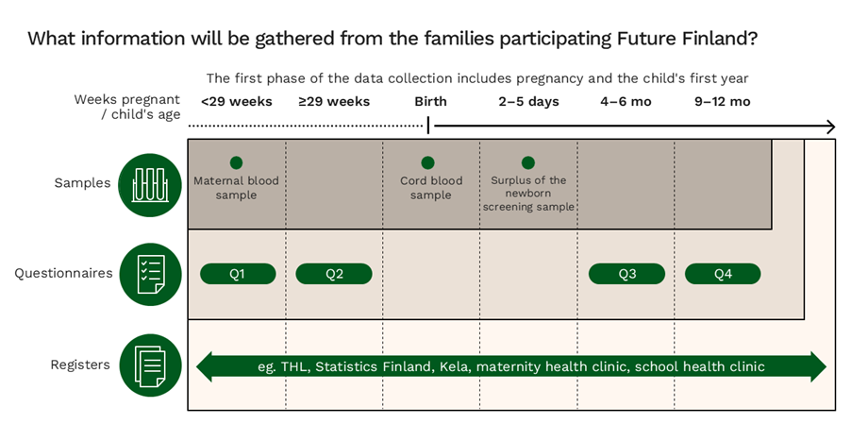
Task: Select the Q2 questionnaire pill
Action: (x=334, y=274)
